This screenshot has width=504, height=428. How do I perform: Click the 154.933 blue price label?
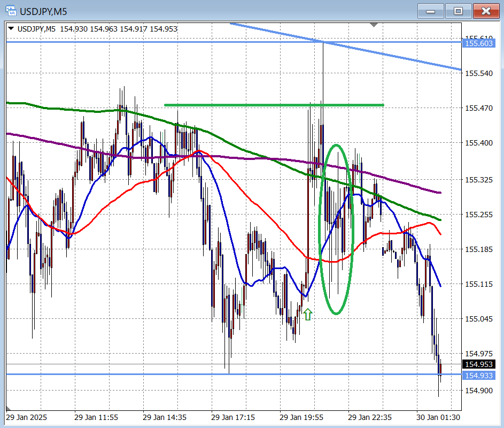point(479,376)
